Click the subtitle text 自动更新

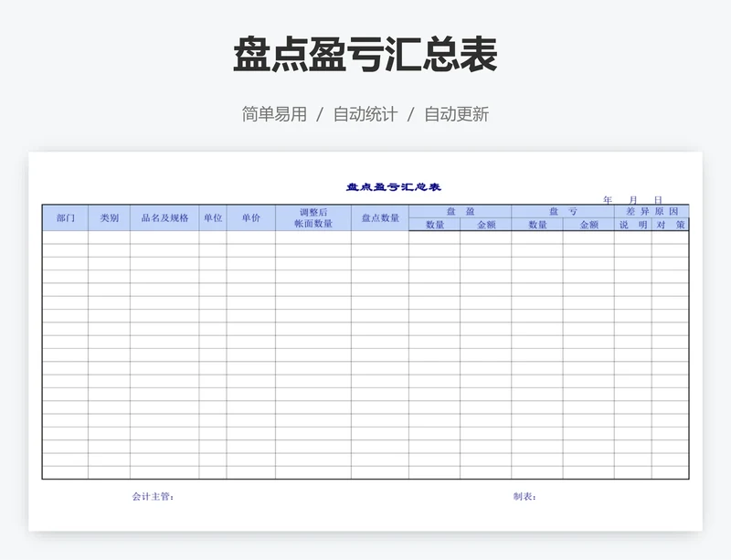[456, 114]
